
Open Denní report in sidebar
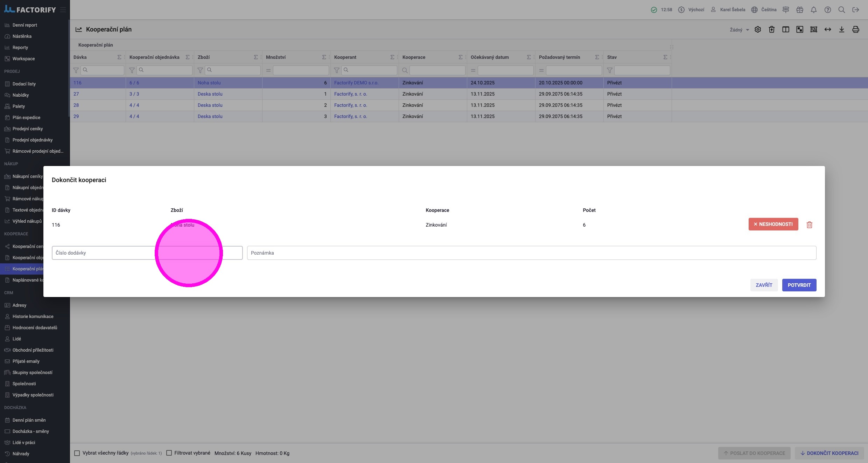coord(24,25)
